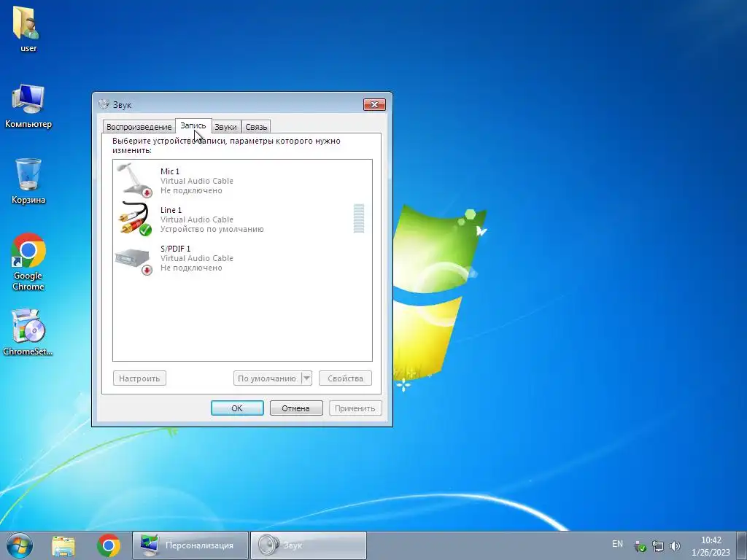Screen dimensions: 747x560
Task: Click EN language indicator in tray
Action: pos(617,544)
